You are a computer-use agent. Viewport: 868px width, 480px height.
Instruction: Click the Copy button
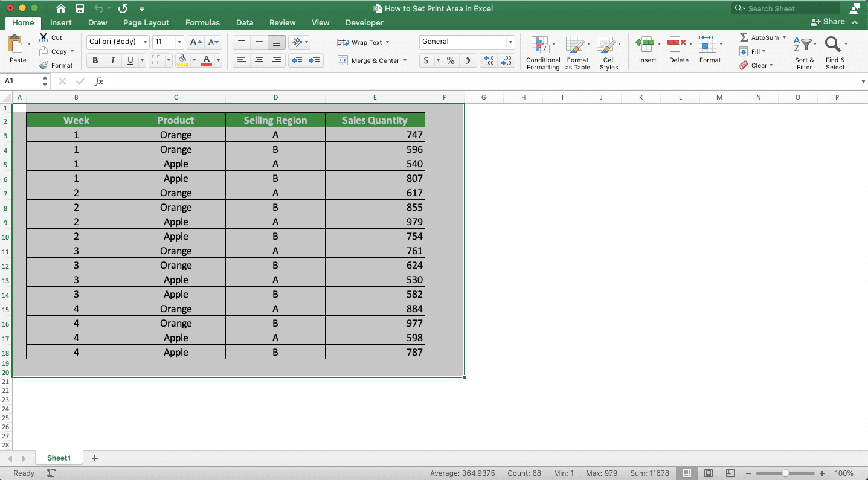click(54, 51)
